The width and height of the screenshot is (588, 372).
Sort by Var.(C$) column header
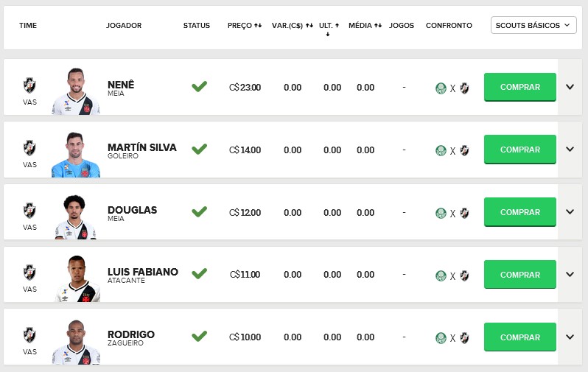[293, 25]
